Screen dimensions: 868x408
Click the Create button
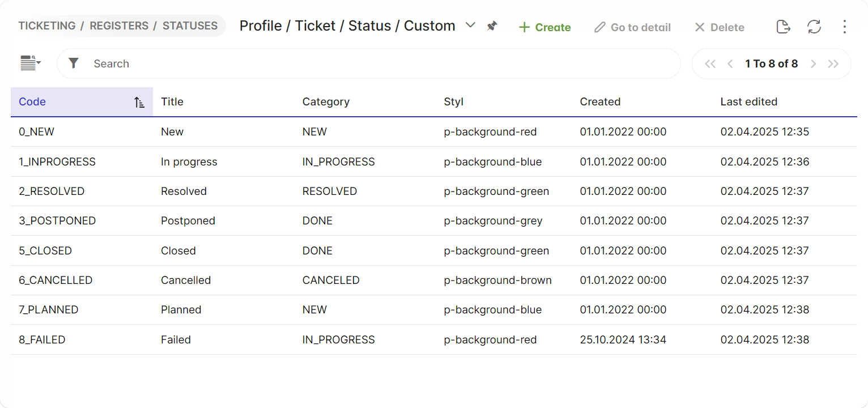coord(544,27)
